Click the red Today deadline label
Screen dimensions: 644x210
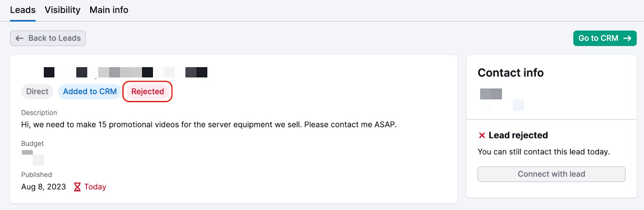point(95,187)
